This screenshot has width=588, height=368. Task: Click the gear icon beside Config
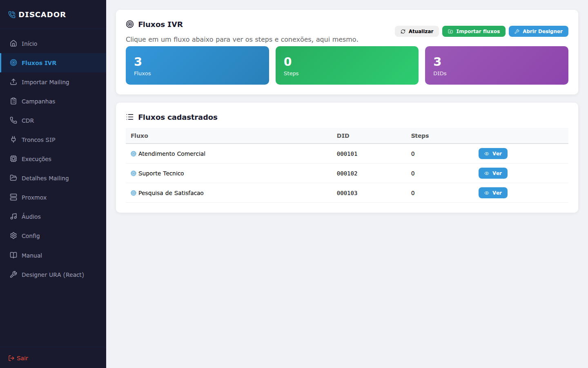(13, 236)
